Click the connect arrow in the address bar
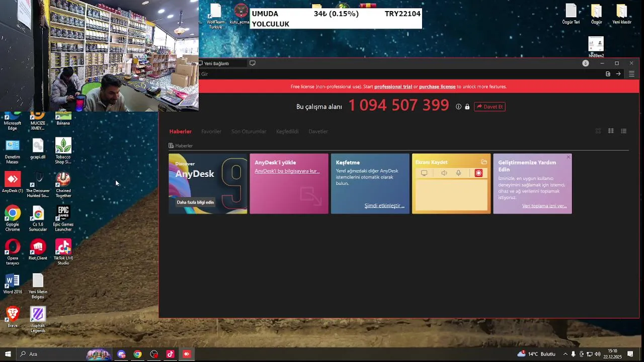This screenshot has height=362, width=644. click(618, 74)
